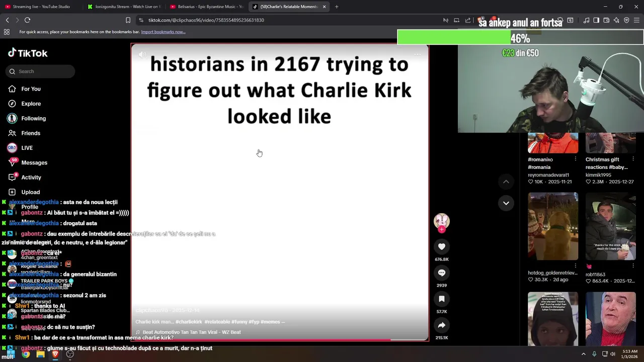Screen dimensions: 644x362
Task: Open the Leo AI sparkle icon
Action: tap(616, 20)
